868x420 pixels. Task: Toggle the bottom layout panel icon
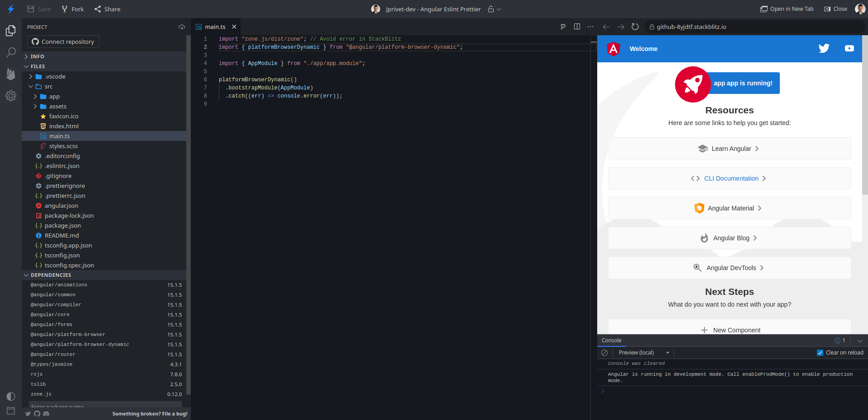click(11, 411)
